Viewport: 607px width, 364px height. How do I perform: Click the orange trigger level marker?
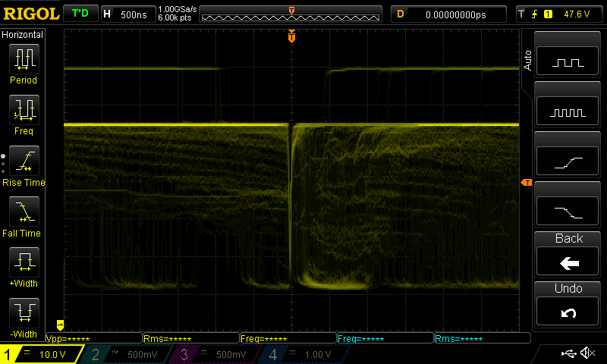pos(525,183)
